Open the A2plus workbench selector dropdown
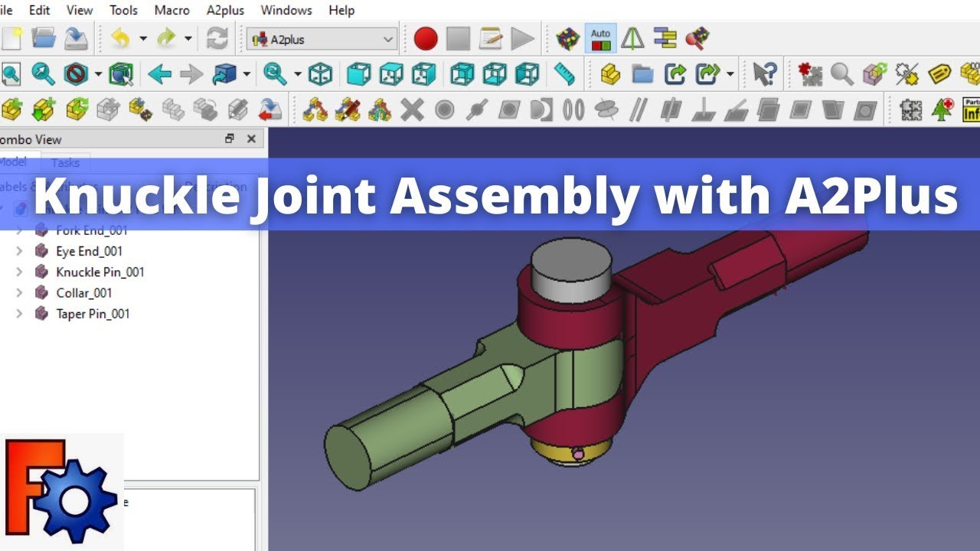 (322, 39)
